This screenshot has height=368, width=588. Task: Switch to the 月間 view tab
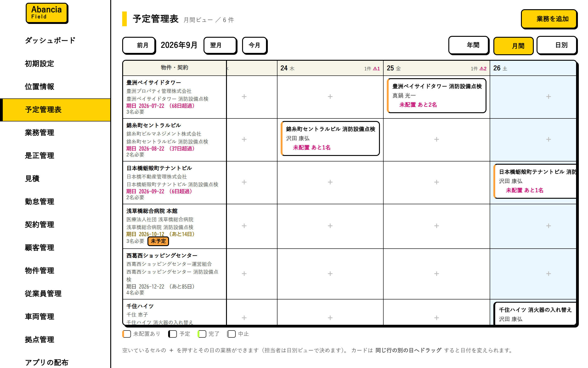[513, 46]
